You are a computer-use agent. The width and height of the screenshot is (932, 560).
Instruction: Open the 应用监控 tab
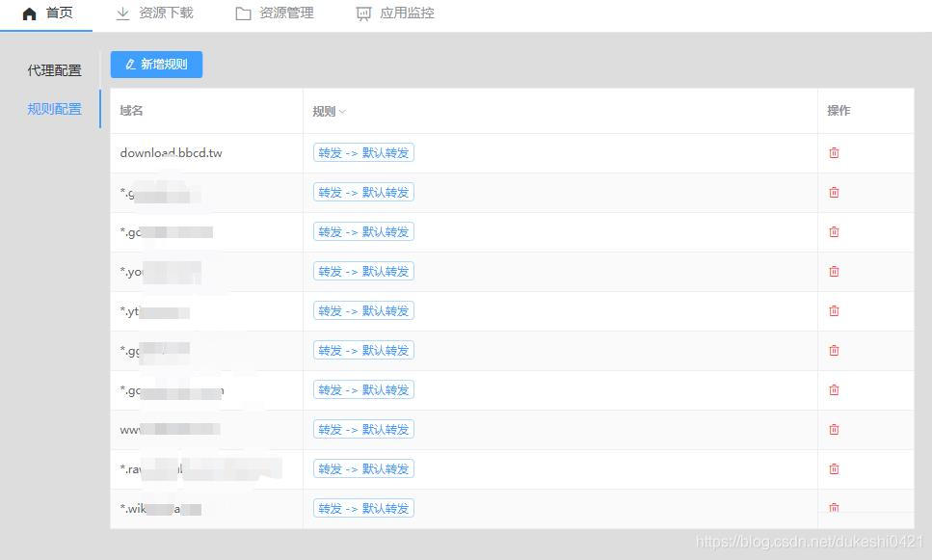pos(395,13)
